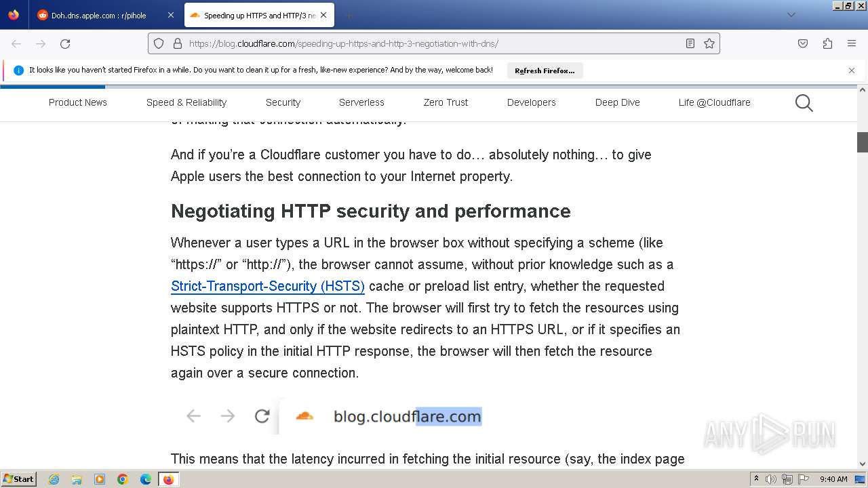Image resolution: width=868 pixels, height=488 pixels.
Task: Open Life @Cloudflare category
Action: pos(714,102)
